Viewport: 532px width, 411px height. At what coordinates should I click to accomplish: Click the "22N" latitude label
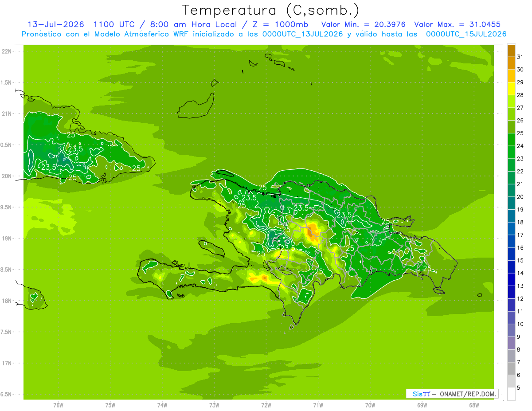pyautogui.click(x=8, y=51)
